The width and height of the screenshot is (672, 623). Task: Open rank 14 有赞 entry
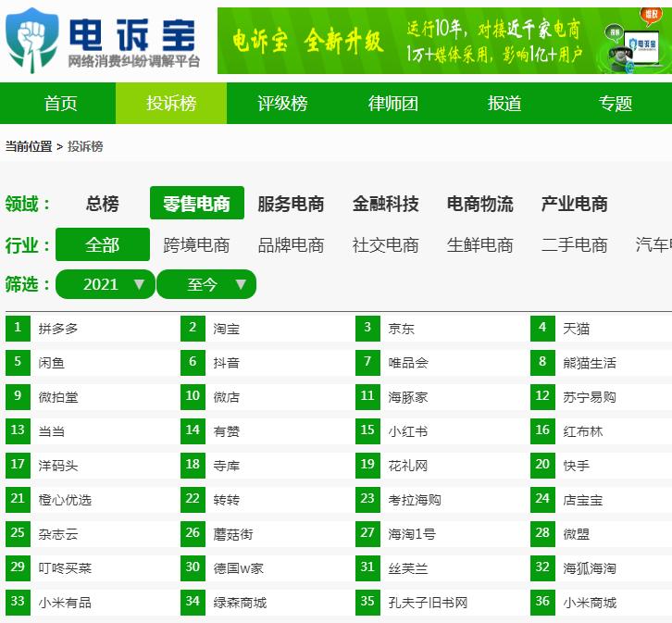point(226,432)
